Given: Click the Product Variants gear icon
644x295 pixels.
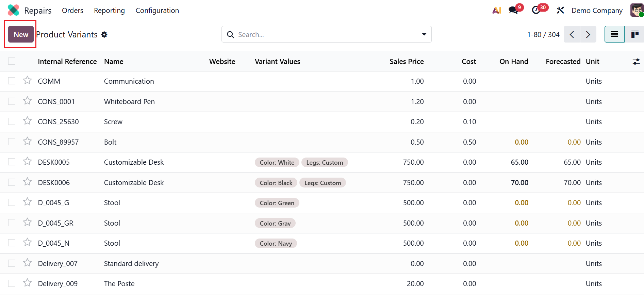Looking at the screenshot, I should (104, 34).
